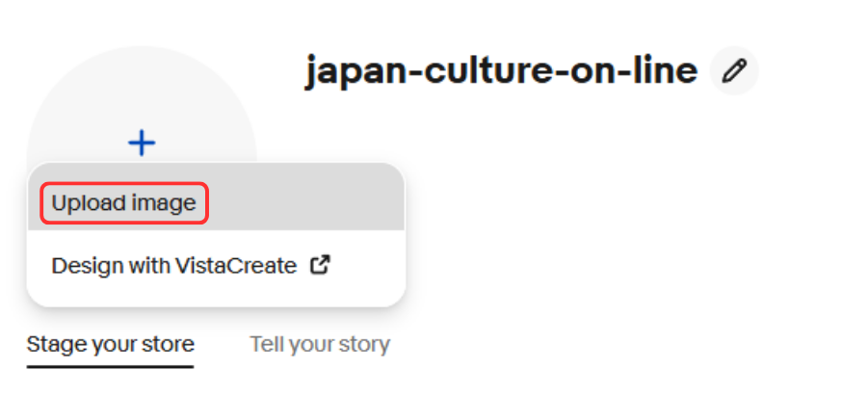
Task: Open VistaCreate via the arrow-box icon
Action: tap(320, 265)
